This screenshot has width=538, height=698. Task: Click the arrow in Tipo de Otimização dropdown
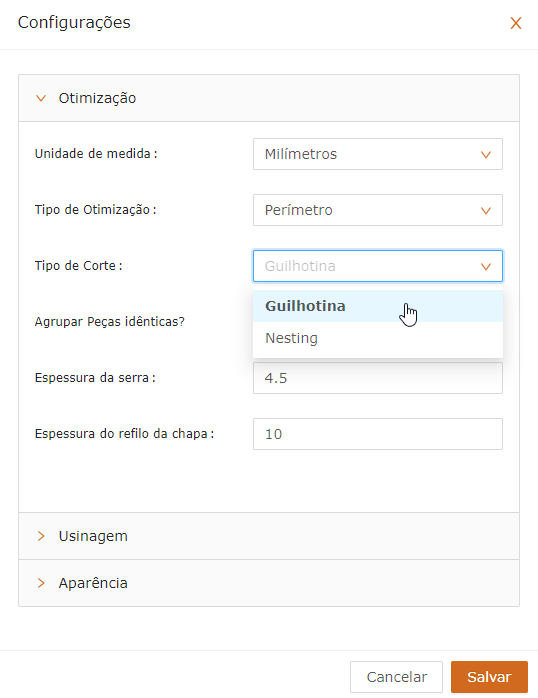pos(485,210)
